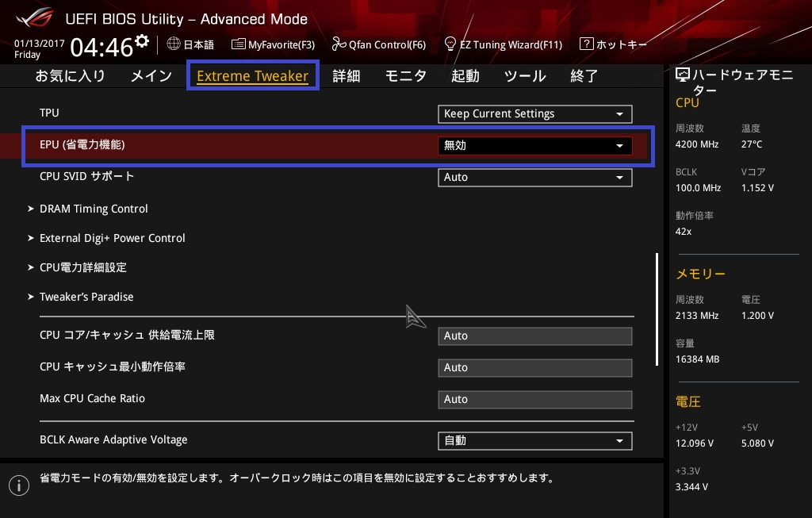The height and width of the screenshot is (518, 812).
Task: Click the settings list scrollbar
Action: point(657,309)
